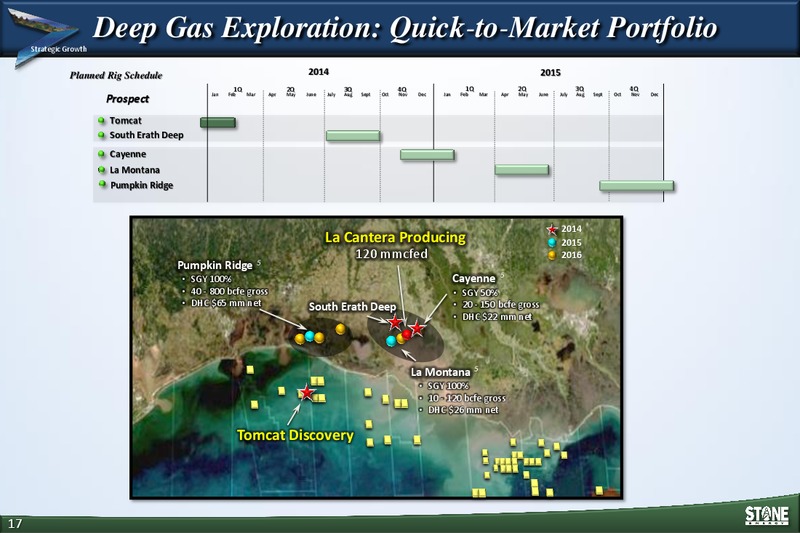Click the Planned Rig Schedule heading
This screenshot has width=800, height=533.
point(116,75)
